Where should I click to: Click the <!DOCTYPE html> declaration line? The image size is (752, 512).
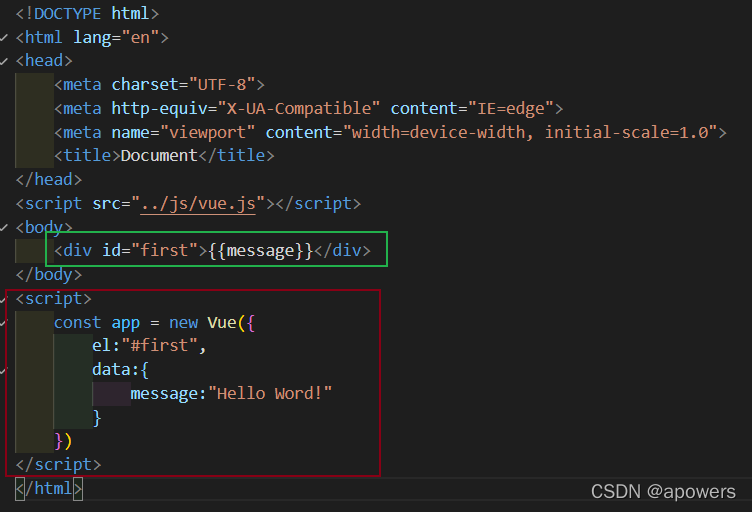coord(87,13)
